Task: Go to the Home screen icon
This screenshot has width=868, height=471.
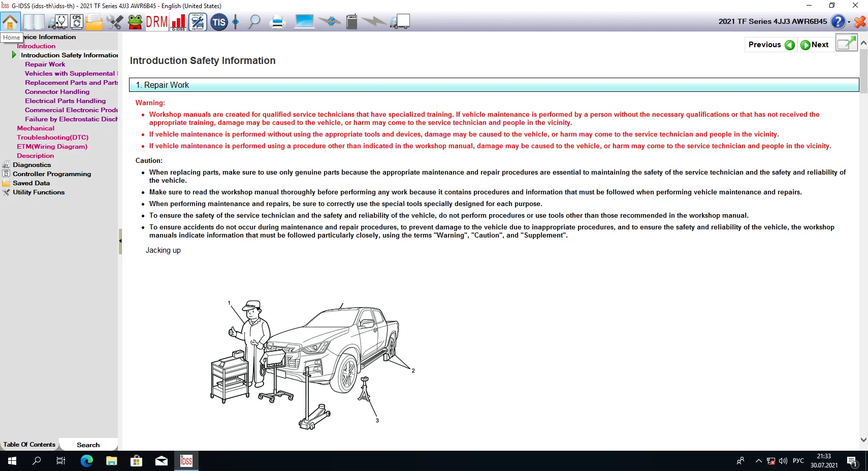Action: (x=10, y=22)
